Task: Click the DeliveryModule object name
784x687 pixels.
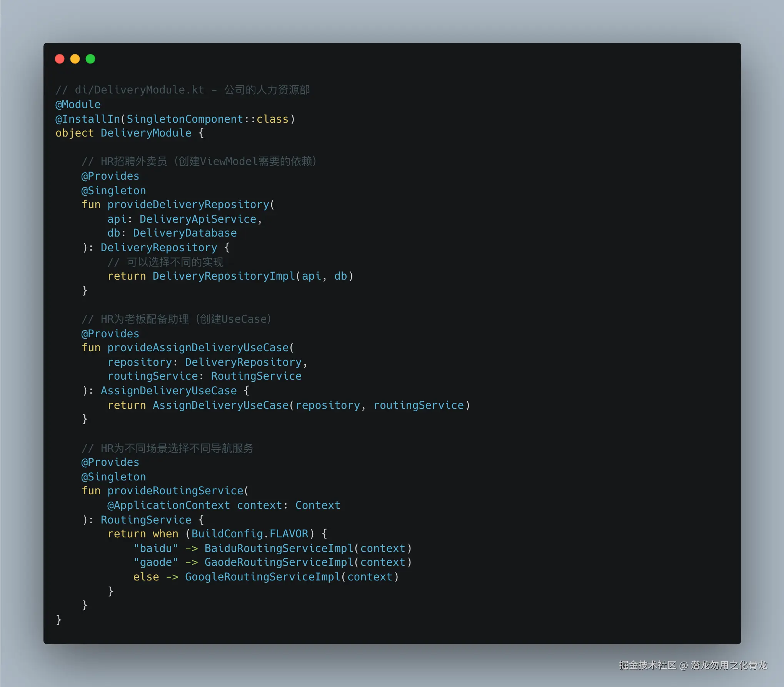Action: coord(146,133)
